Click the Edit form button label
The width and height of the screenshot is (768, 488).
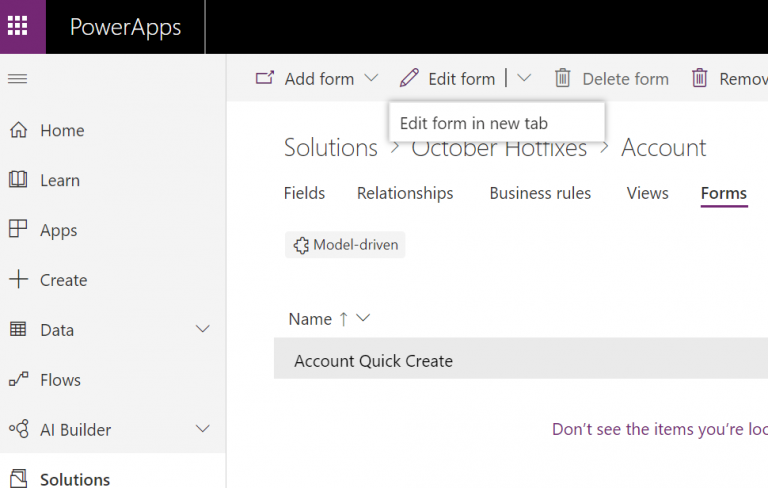click(x=461, y=79)
